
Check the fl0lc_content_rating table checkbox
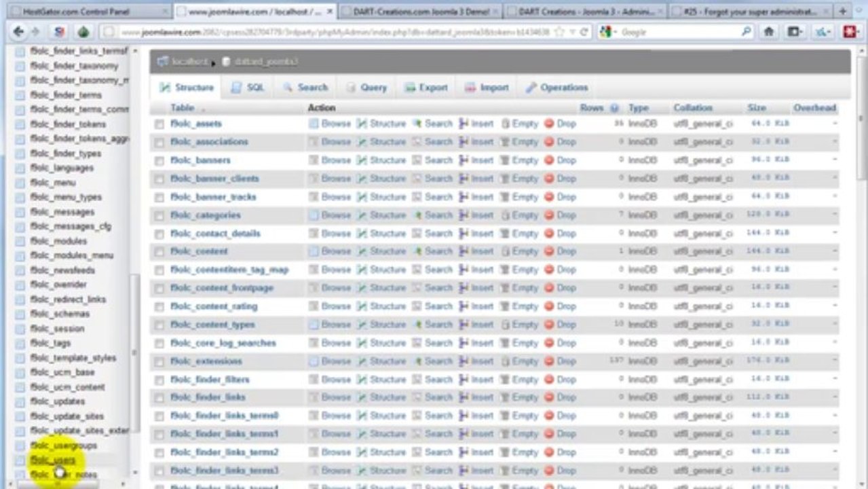pos(159,307)
